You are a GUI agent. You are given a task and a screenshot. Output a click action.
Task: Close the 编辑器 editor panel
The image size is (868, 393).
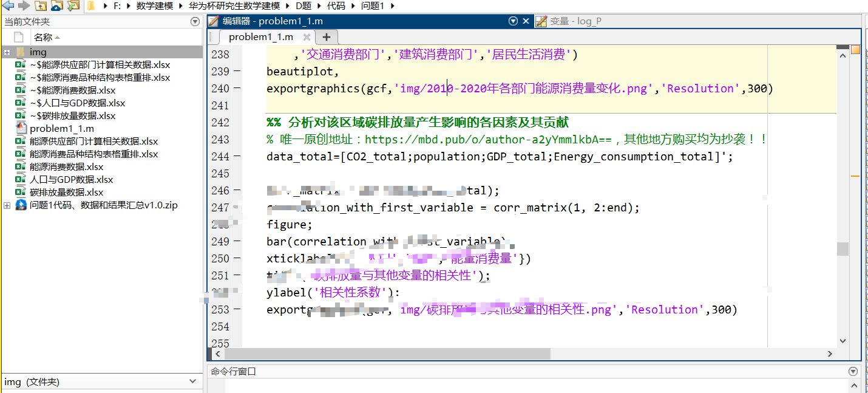coord(526,21)
